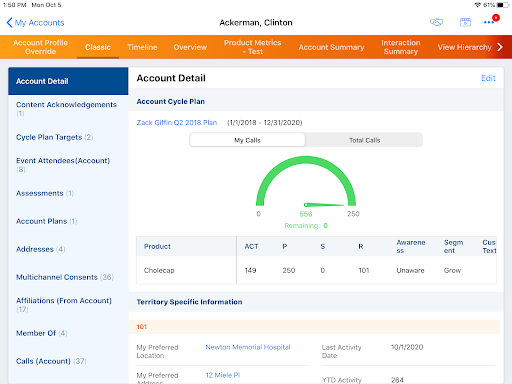The width and height of the screenshot is (512, 384).
Task: Tap the Ackerman, Clinton title
Action: [256, 22]
